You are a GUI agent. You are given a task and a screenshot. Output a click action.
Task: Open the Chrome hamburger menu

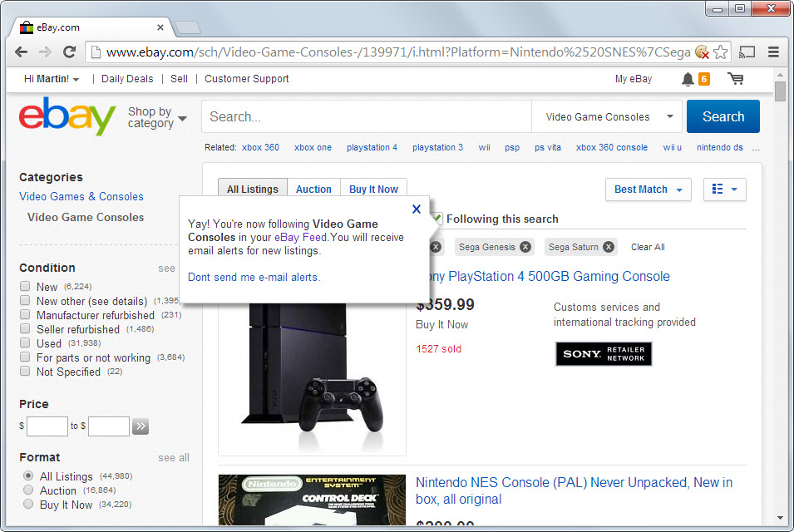773,52
